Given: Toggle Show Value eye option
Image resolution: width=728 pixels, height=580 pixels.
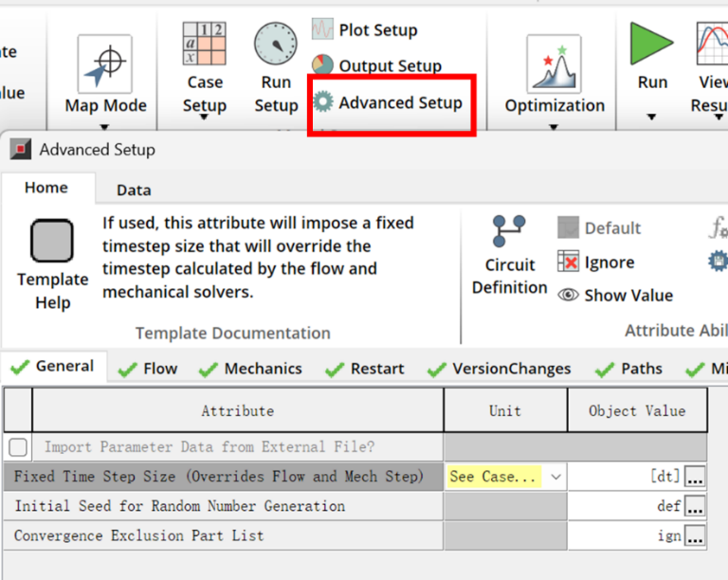Looking at the screenshot, I should (x=569, y=295).
